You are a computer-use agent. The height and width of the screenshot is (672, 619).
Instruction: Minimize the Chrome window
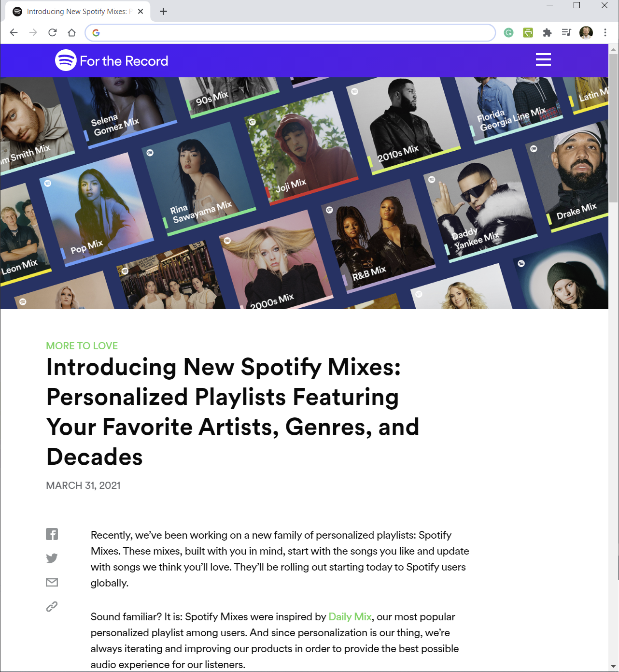click(x=549, y=5)
